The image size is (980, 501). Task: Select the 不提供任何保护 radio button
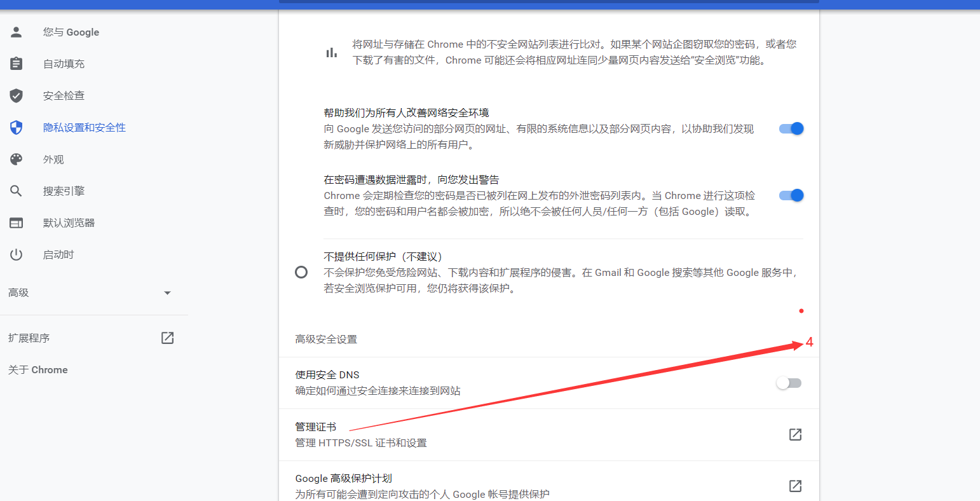301,272
